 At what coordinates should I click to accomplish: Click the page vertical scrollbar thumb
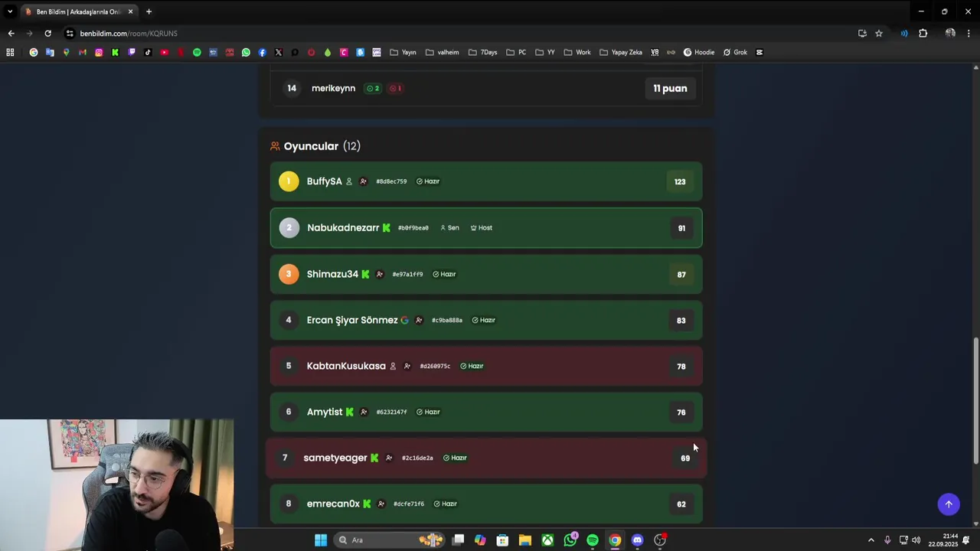975,400
